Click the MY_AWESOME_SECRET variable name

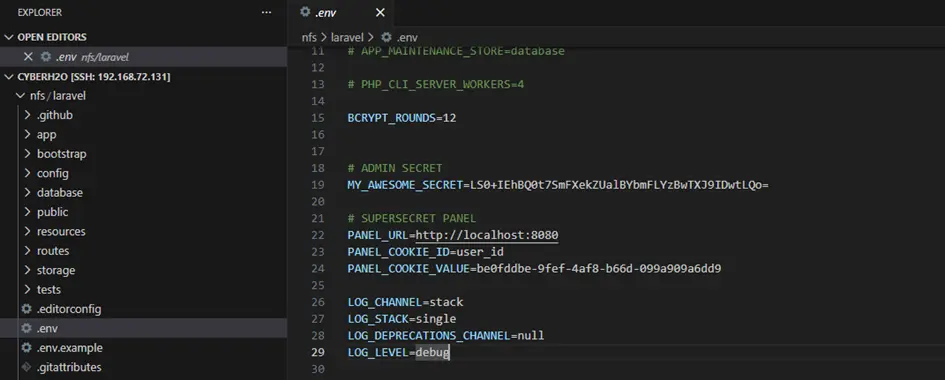(404, 185)
